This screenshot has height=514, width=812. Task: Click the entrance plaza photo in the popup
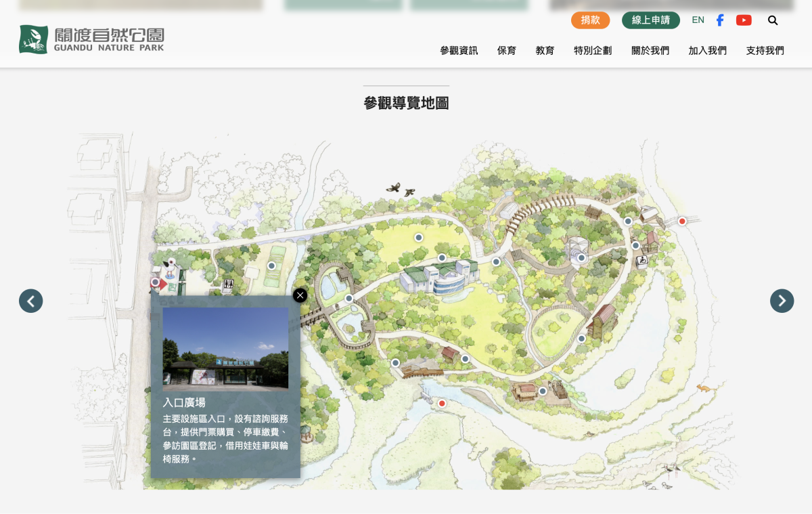point(225,348)
